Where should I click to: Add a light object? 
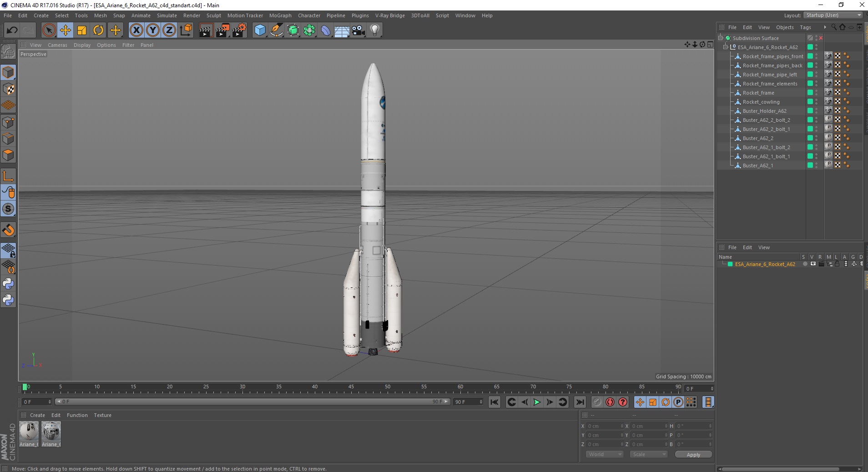pos(375,30)
